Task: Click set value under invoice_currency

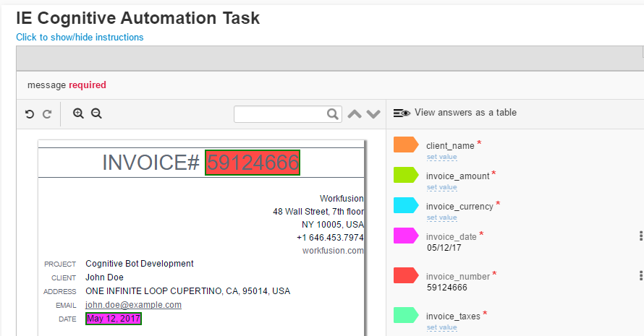Action: click(x=441, y=217)
